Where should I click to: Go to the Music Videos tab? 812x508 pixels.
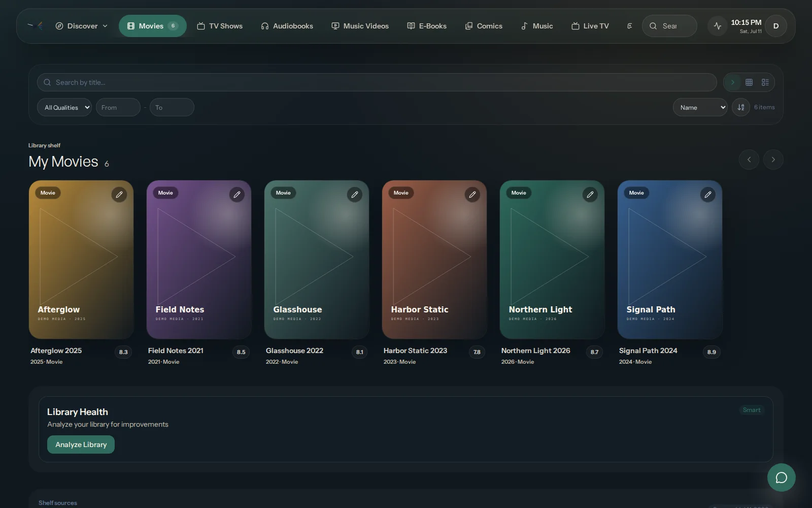(x=360, y=26)
